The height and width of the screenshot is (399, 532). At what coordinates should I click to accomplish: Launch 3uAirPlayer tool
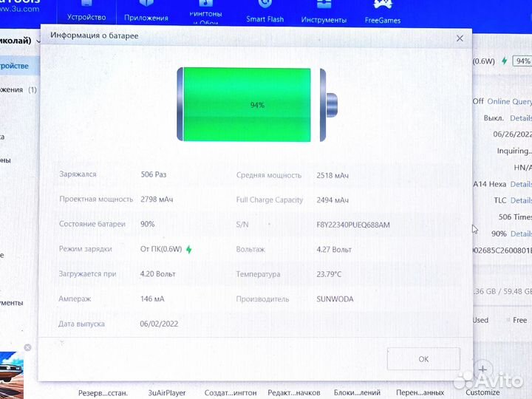(167, 393)
